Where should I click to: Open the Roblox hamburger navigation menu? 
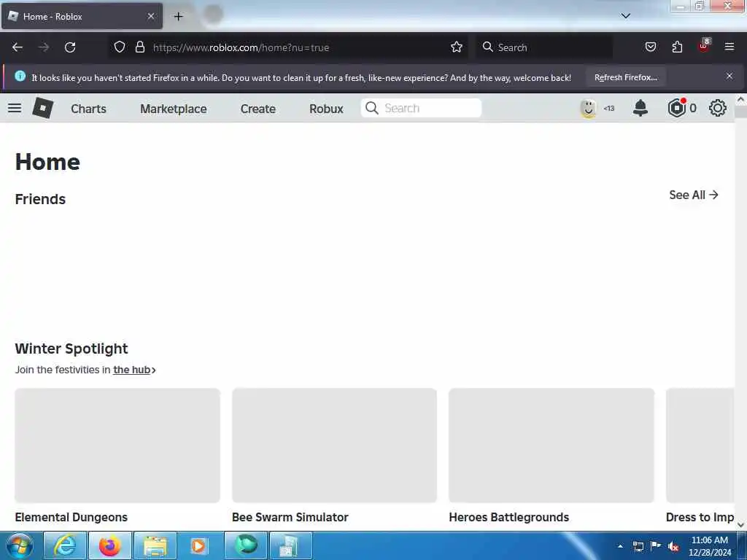[15, 108]
